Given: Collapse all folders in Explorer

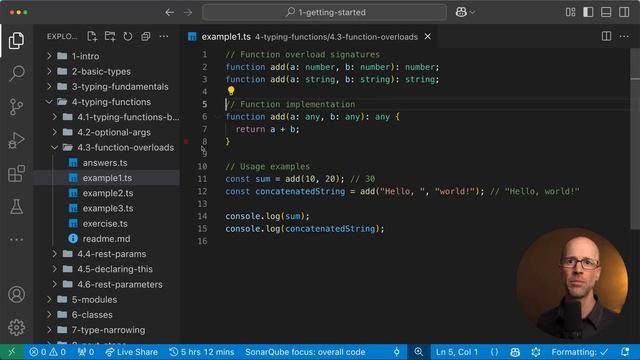Looking at the screenshot, I should [146, 36].
